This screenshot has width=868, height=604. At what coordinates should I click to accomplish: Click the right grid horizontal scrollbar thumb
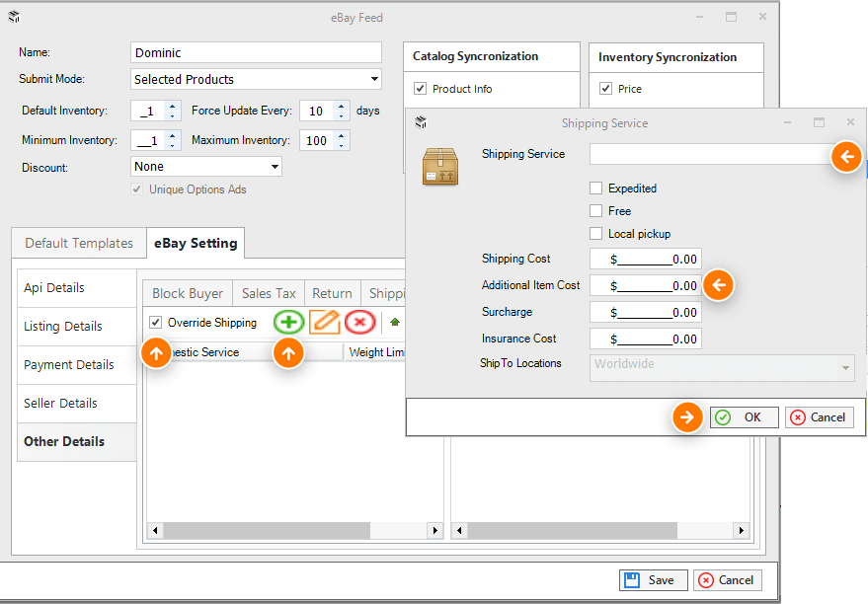click(573, 530)
